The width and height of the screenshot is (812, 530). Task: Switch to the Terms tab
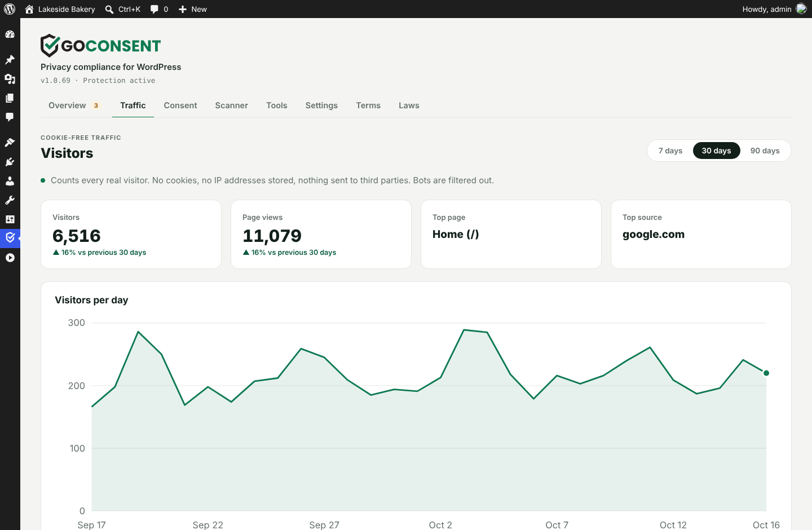coord(368,105)
